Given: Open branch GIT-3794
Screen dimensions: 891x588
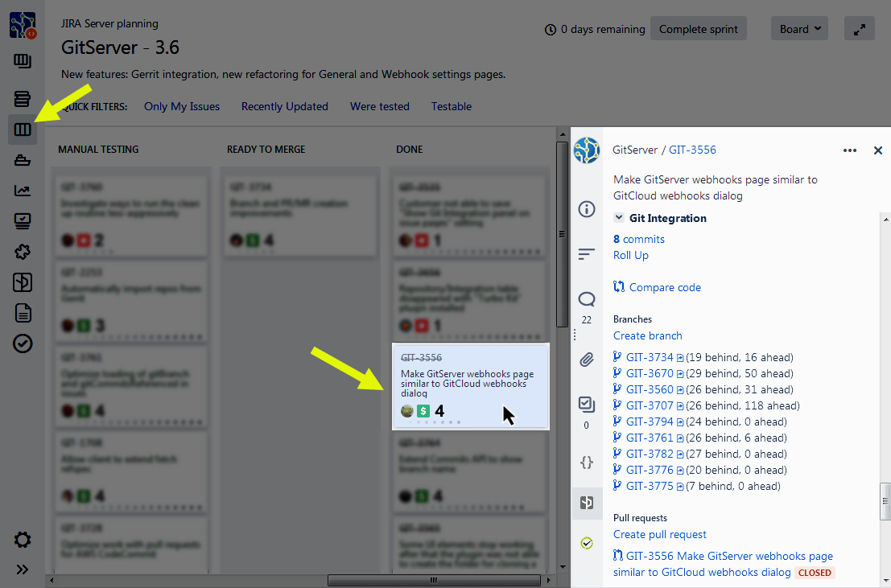Looking at the screenshot, I should point(650,421).
